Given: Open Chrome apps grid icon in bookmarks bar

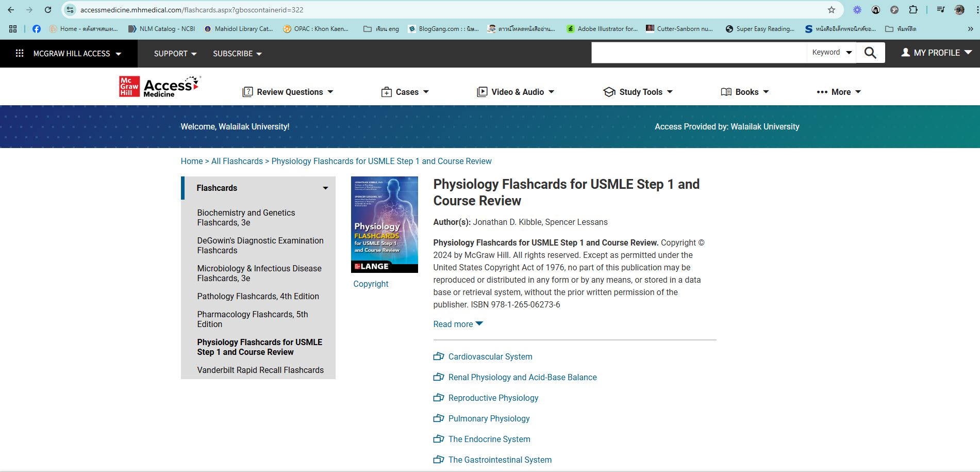Looking at the screenshot, I should click(13, 29).
